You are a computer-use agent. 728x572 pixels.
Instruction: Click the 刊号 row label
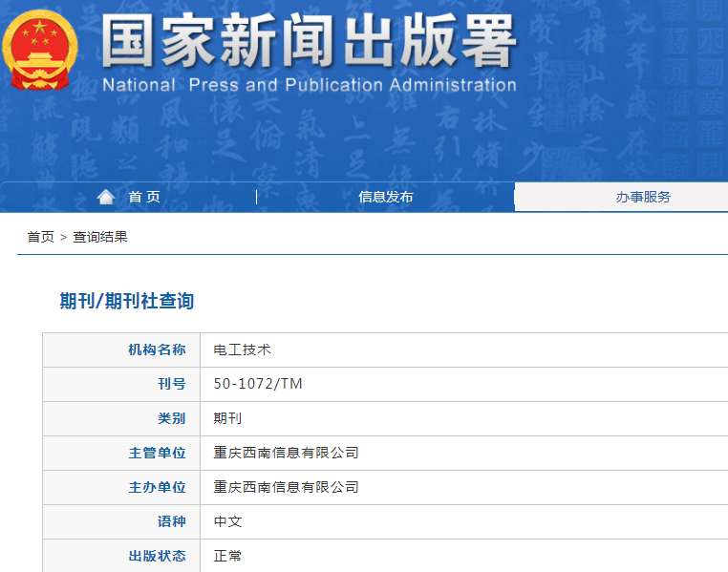(x=171, y=384)
